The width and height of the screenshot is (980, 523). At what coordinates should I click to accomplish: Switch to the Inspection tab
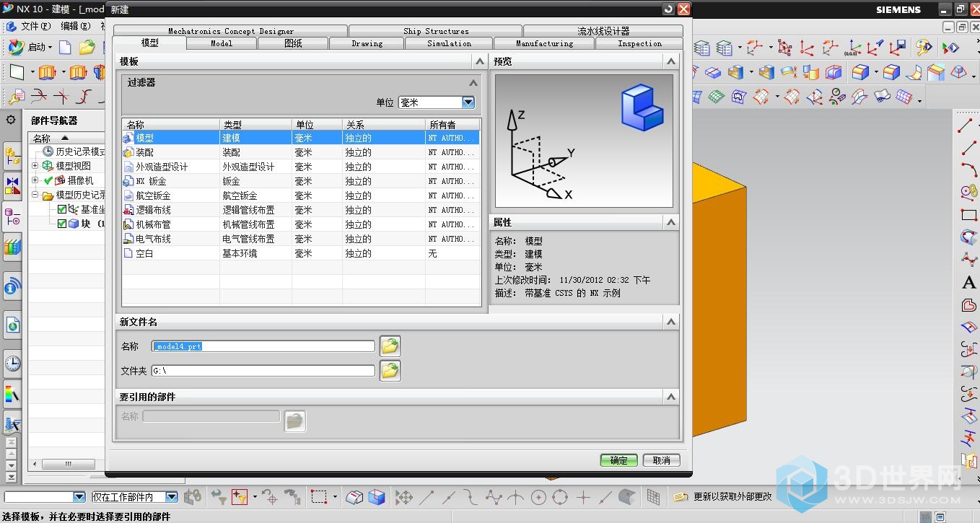click(639, 43)
